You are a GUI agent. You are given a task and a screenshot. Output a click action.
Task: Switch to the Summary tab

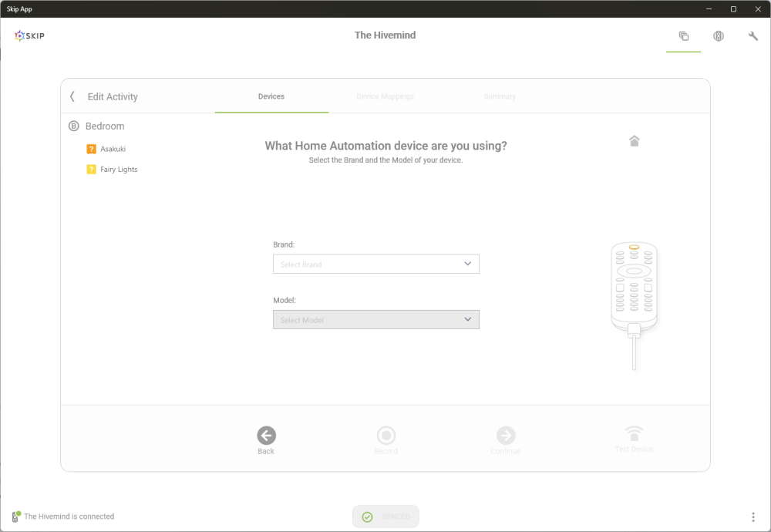point(500,96)
